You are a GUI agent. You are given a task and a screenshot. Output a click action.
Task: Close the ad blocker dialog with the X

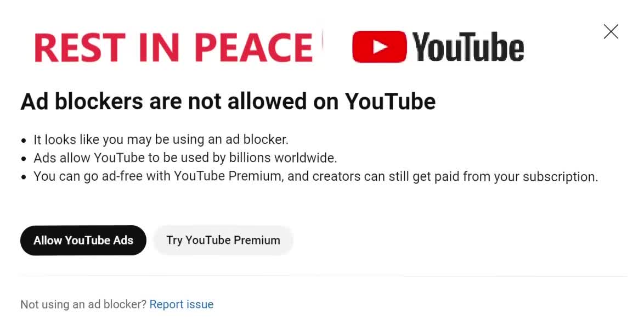tap(611, 32)
